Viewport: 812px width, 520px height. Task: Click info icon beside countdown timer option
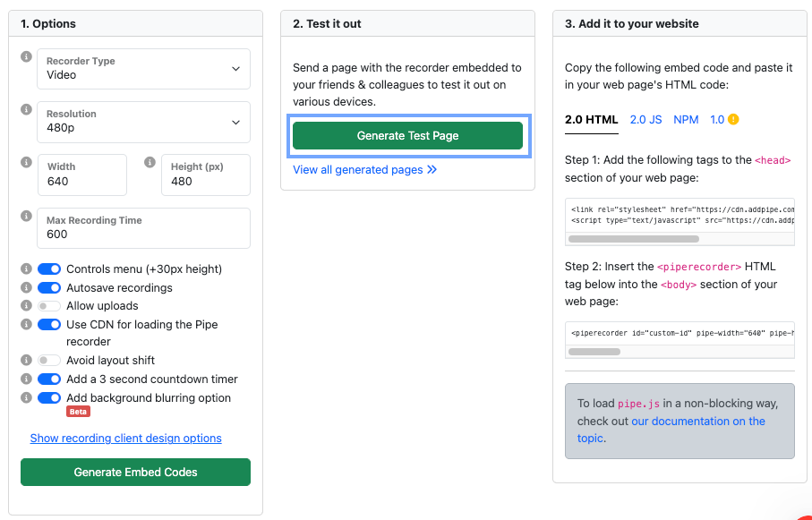tap(26, 379)
